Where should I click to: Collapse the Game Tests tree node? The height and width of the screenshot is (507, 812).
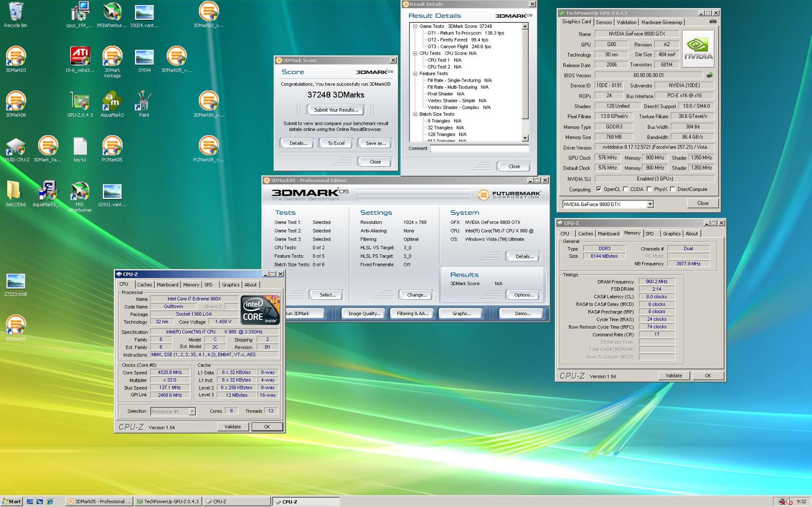click(x=415, y=26)
